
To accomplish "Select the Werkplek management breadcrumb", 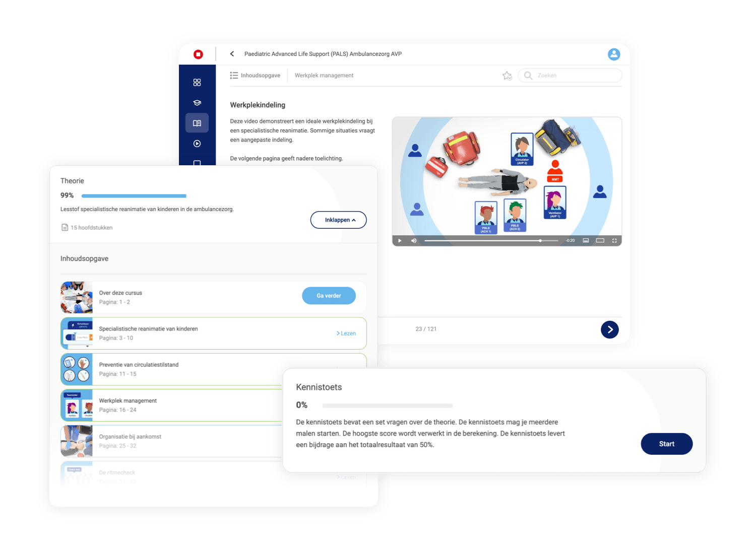I will pyautogui.click(x=324, y=76).
